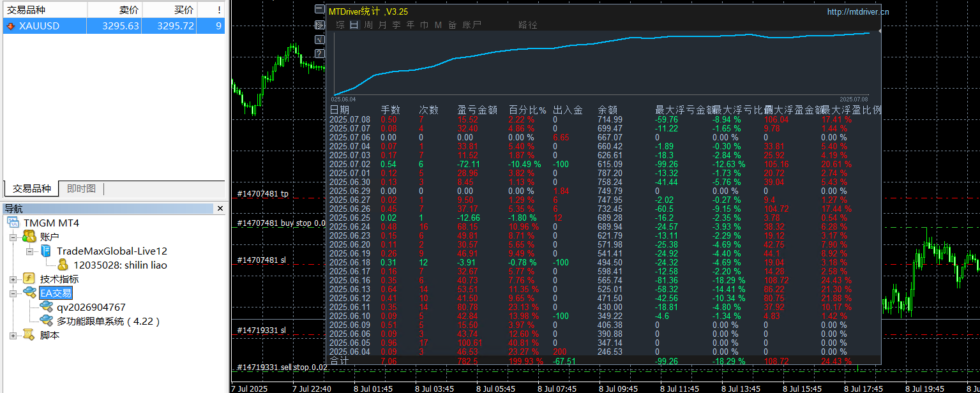Click the 技术指标 indicator function icon
This screenshot has height=393, width=980.
29,279
